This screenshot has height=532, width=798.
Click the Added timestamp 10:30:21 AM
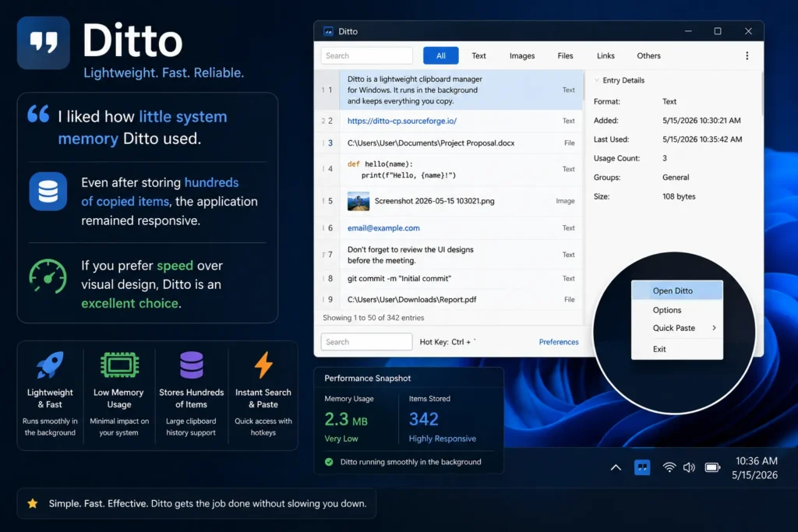click(x=701, y=121)
